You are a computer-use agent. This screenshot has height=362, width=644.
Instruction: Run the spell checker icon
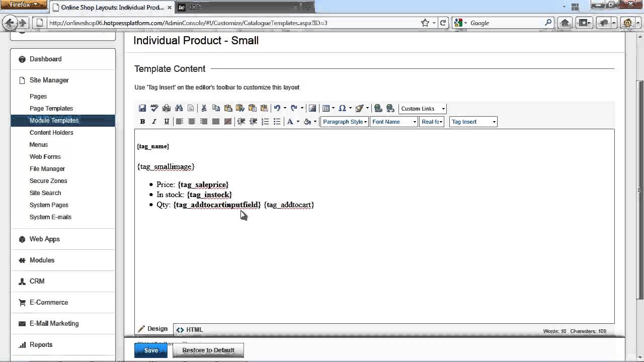point(154,108)
